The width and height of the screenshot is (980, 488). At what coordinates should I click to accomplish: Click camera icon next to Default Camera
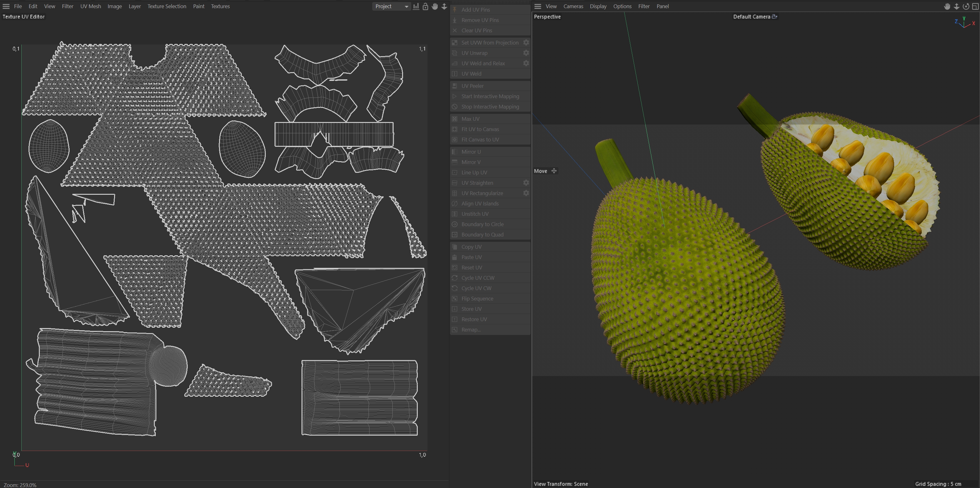tap(774, 16)
